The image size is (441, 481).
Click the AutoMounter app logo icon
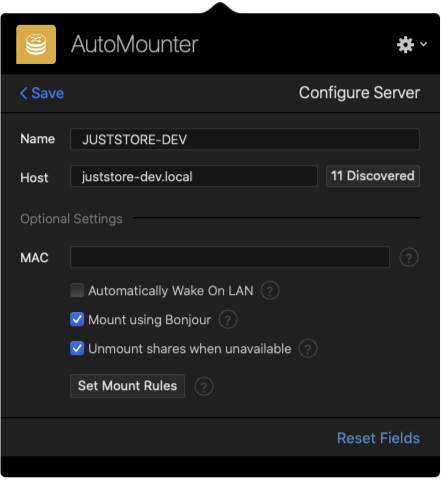click(x=36, y=44)
